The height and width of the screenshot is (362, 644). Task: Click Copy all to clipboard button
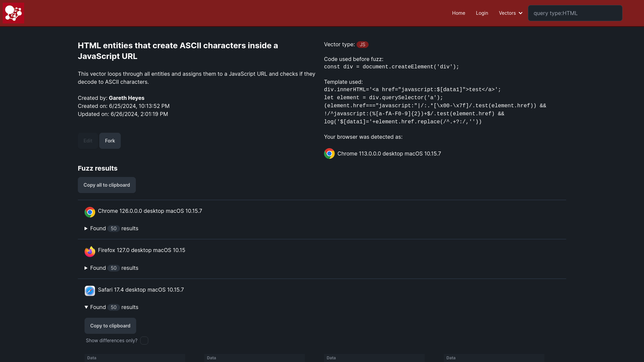pyautogui.click(x=107, y=185)
